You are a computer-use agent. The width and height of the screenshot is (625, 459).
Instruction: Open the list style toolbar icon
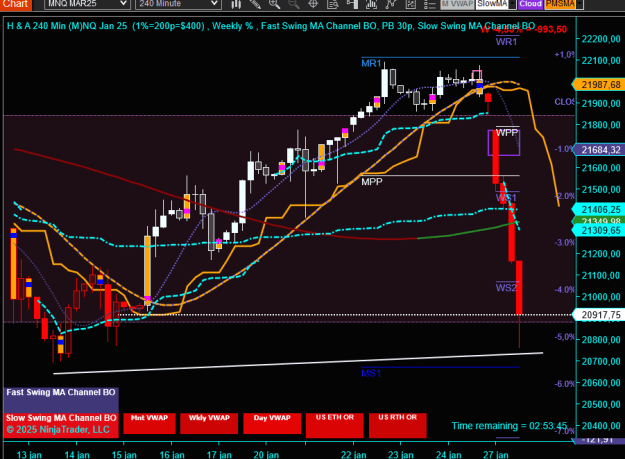[x=429, y=4]
